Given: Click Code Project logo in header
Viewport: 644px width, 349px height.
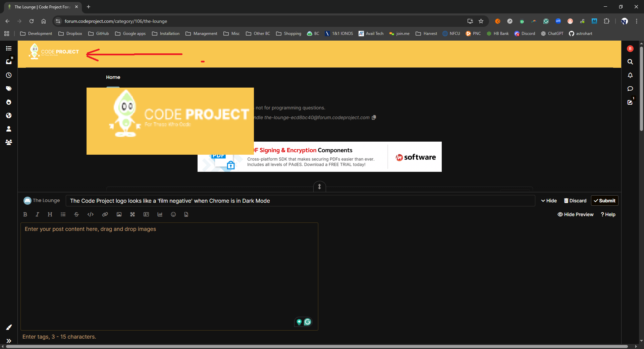Looking at the screenshot, I should [x=54, y=52].
